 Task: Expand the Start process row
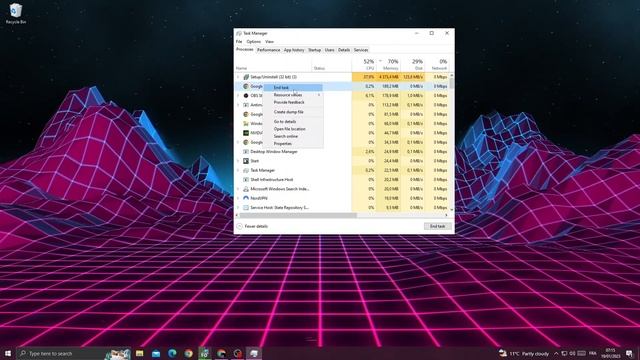coord(238,161)
